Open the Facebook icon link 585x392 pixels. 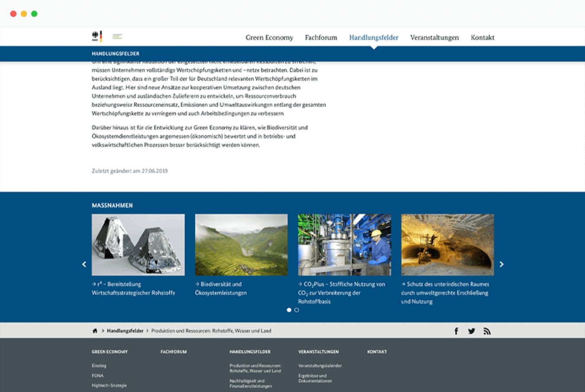click(456, 331)
